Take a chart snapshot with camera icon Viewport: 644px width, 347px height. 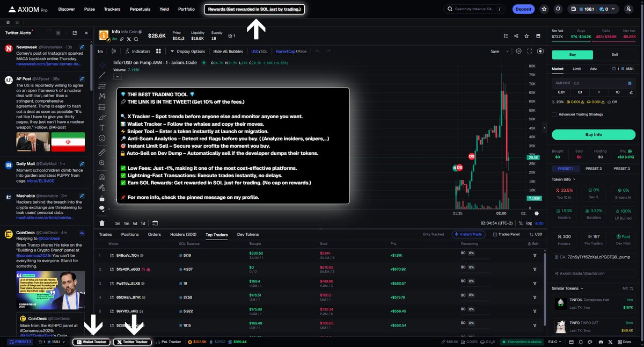click(540, 52)
